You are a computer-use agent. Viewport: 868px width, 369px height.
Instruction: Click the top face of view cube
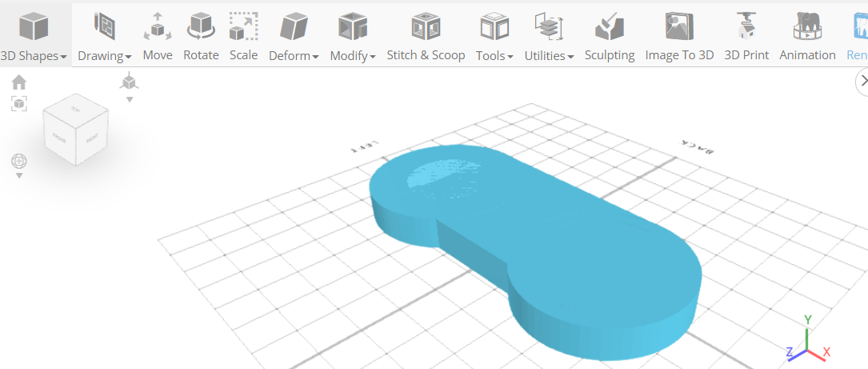pos(75,110)
